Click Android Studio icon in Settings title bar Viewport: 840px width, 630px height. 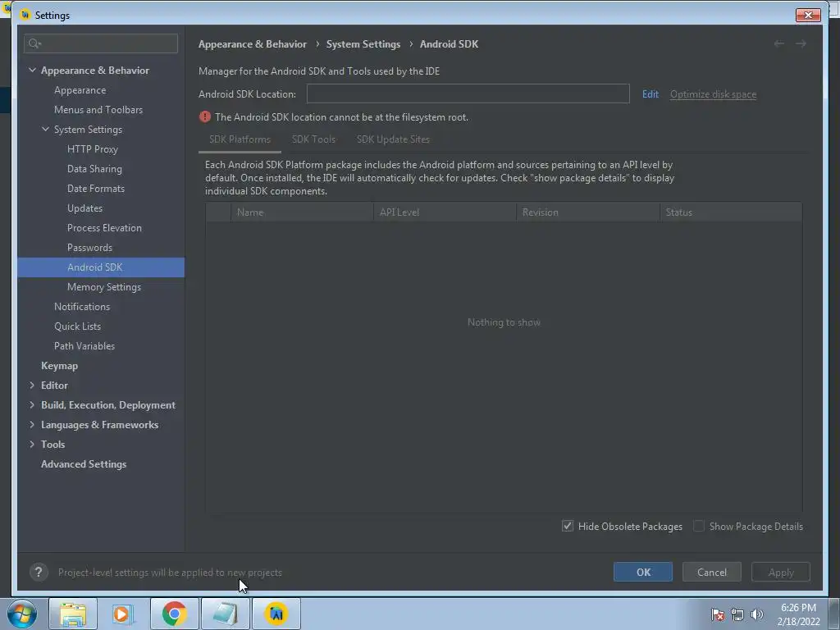(x=25, y=15)
